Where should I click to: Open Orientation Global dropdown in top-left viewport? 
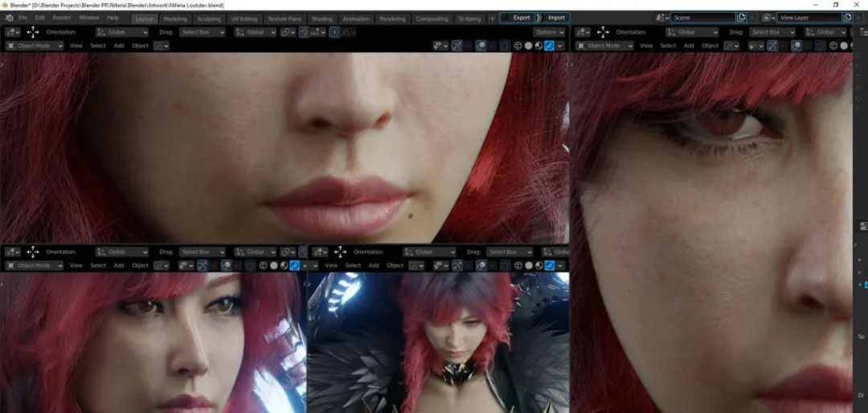(x=122, y=32)
